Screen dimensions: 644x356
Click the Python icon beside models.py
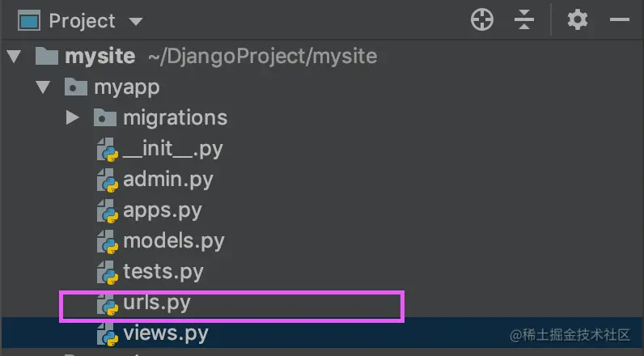point(108,242)
